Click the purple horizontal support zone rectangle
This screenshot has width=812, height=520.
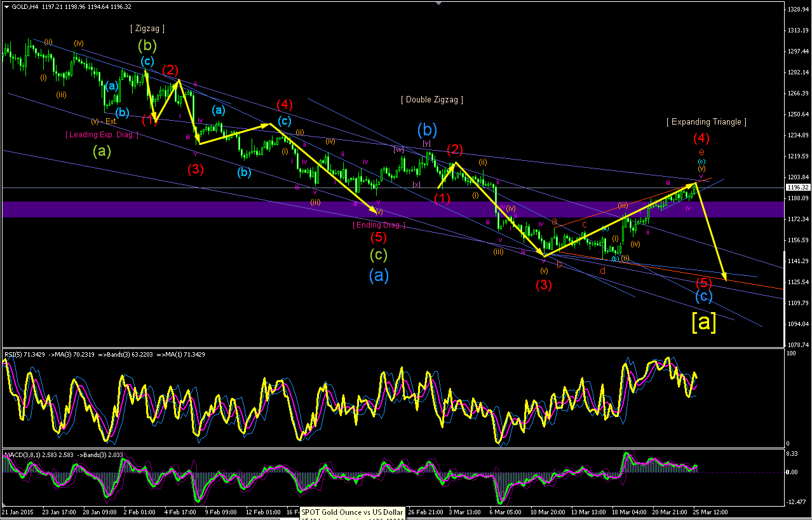pos(392,209)
